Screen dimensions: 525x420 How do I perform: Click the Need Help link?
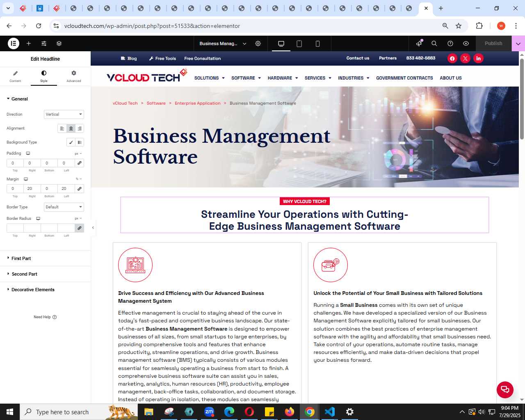click(45, 317)
